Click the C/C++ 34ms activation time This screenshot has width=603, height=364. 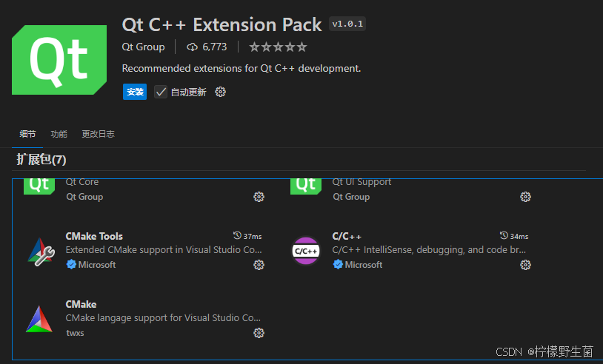coord(514,236)
